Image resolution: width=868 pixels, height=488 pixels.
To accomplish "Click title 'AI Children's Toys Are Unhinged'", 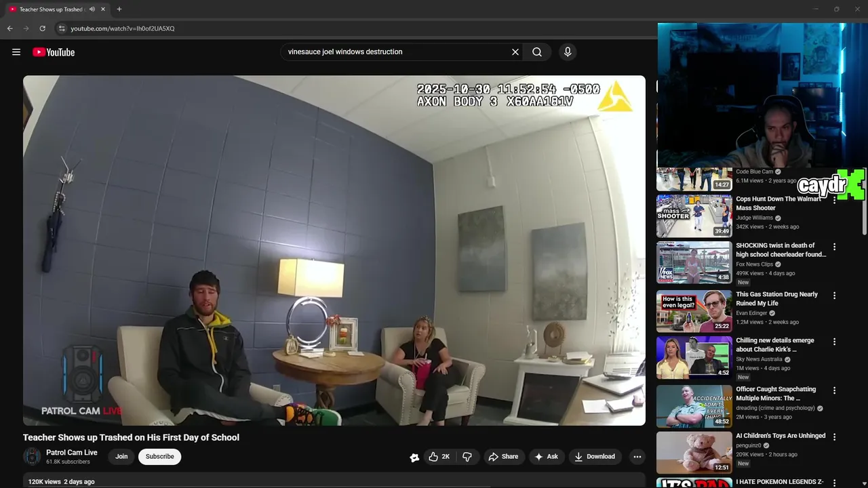I will pos(781,436).
